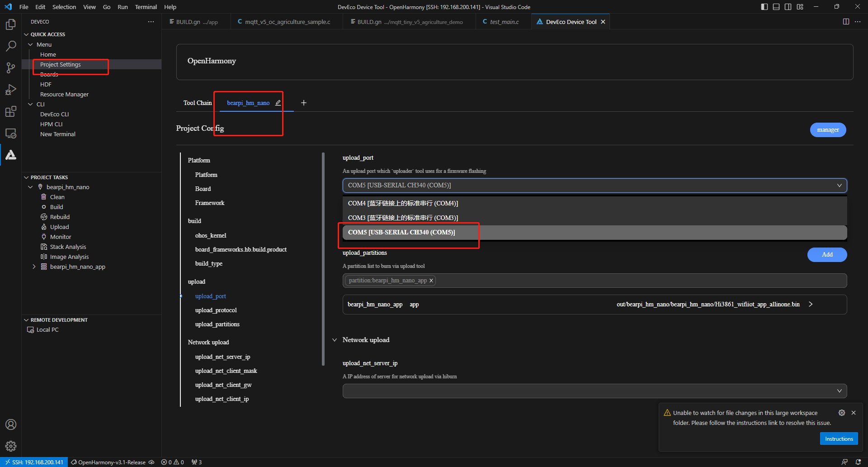Open Resource Manager from Menu
This screenshot has width=868, height=467.
click(64, 94)
